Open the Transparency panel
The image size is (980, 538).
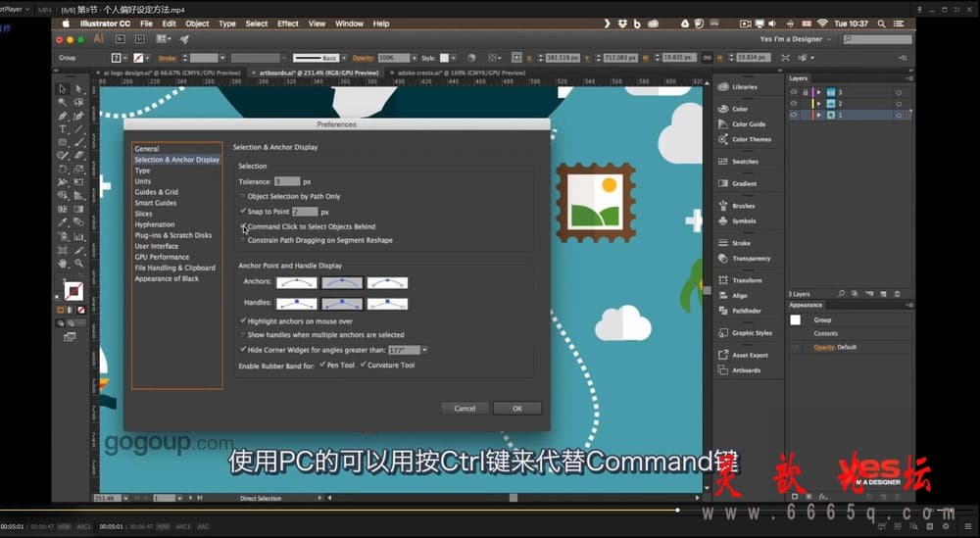click(x=745, y=259)
